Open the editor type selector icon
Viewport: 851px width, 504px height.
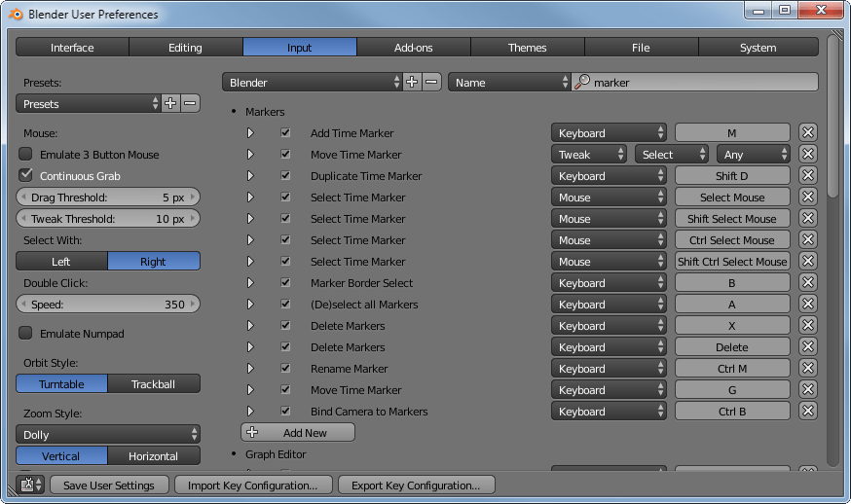(x=30, y=485)
